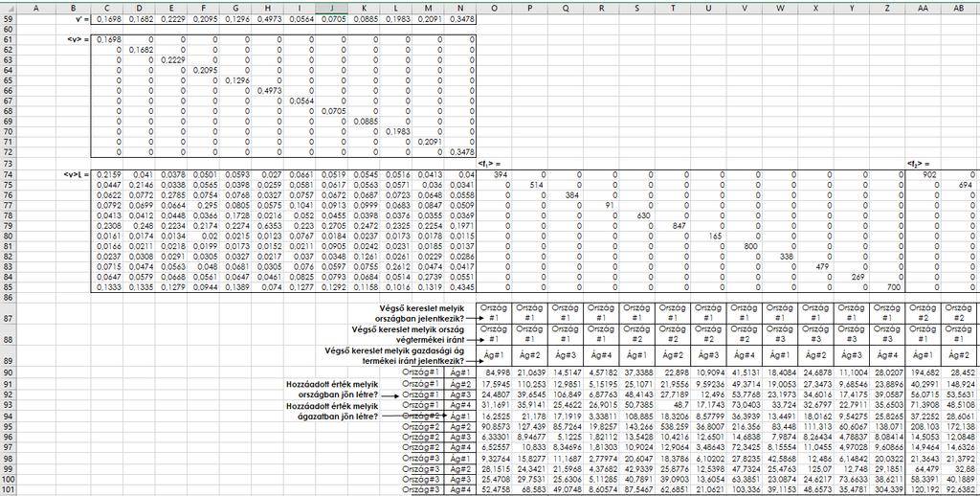980x496 pixels.
Task: Select row header 86
Action: (8, 297)
